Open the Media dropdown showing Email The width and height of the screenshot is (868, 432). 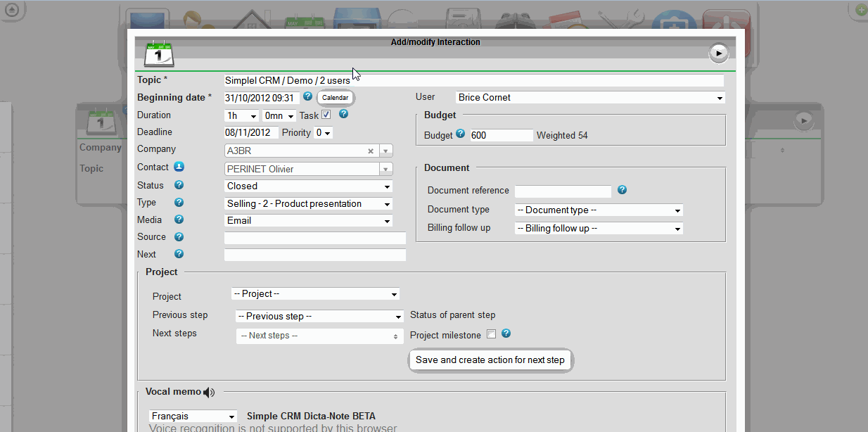tap(308, 221)
